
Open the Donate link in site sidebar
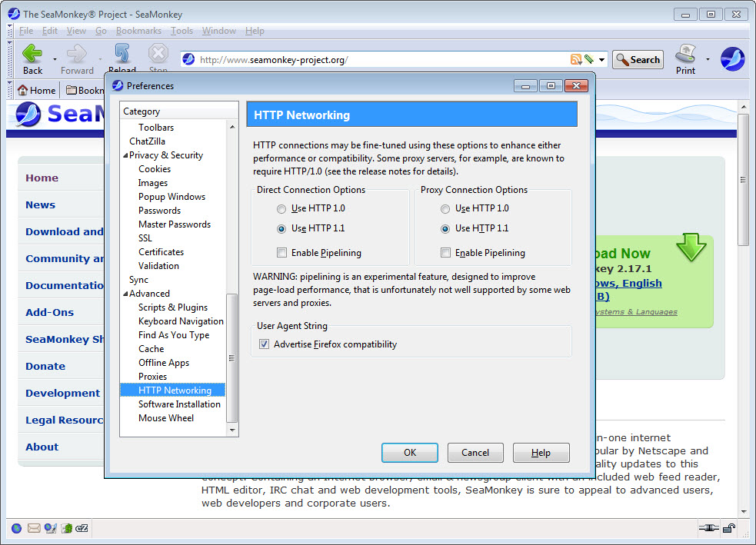pos(45,366)
